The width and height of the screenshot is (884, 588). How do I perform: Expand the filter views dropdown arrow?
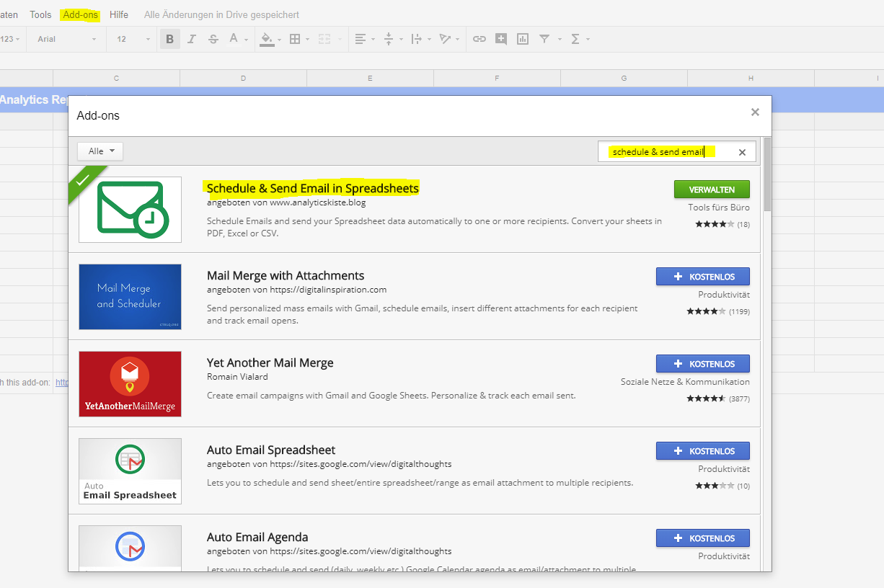(560, 40)
